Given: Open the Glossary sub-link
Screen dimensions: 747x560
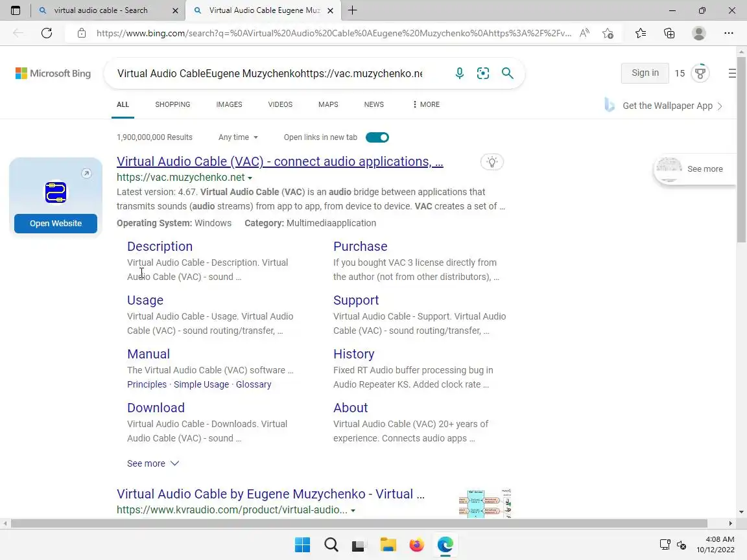Looking at the screenshot, I should pyautogui.click(x=254, y=384).
